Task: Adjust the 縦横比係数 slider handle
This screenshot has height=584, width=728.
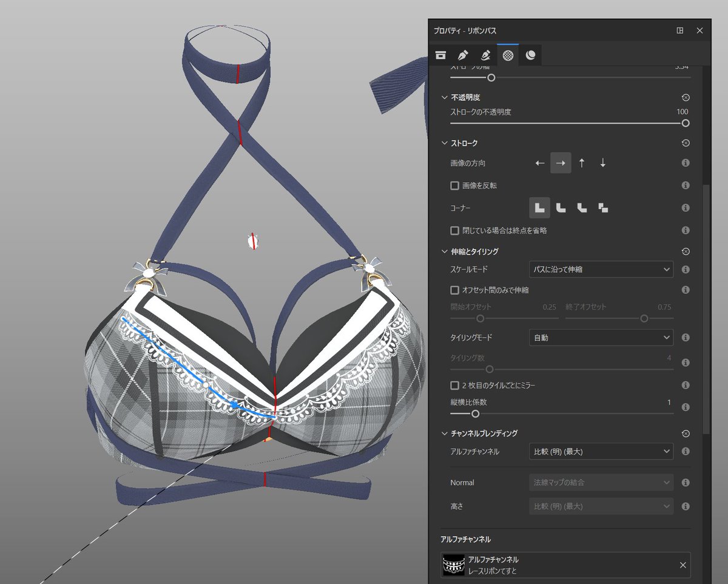Action: pos(476,414)
